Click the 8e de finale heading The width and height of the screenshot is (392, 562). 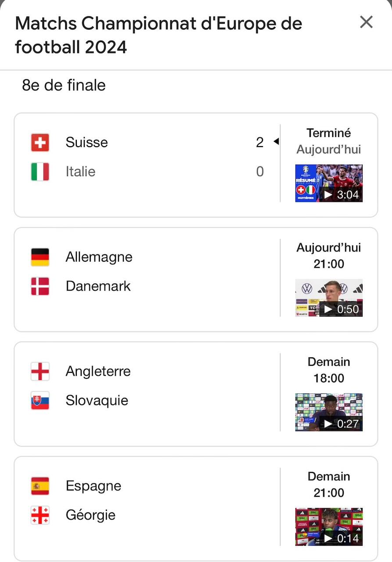[x=64, y=85]
